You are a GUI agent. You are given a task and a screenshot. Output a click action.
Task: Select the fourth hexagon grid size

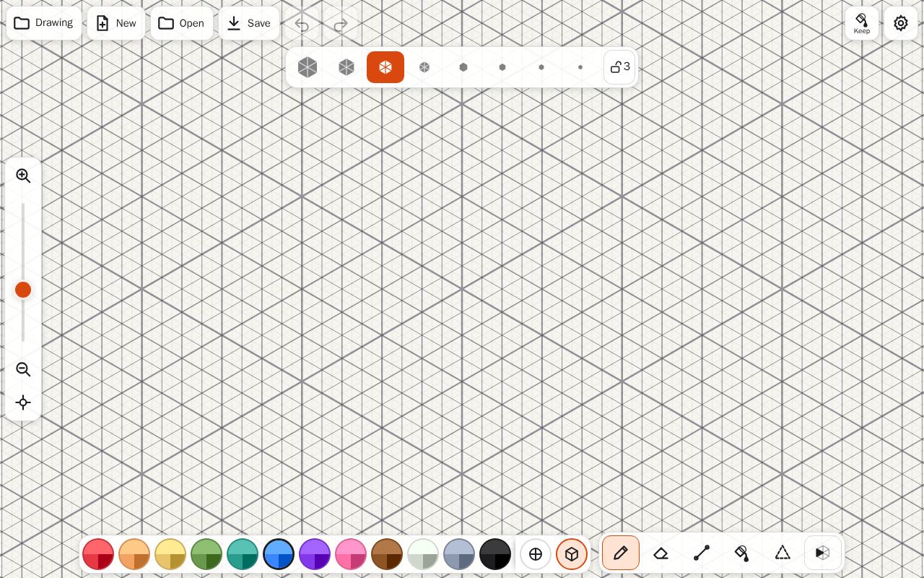click(424, 67)
